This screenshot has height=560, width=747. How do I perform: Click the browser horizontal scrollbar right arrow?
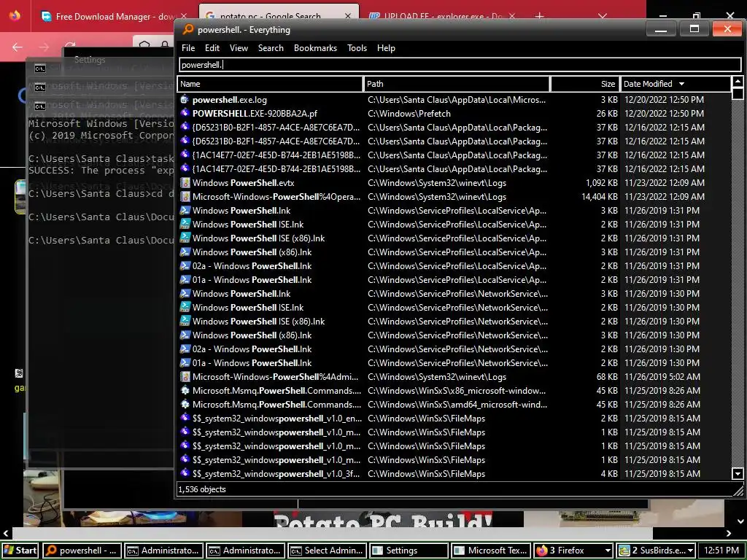pos(729,533)
